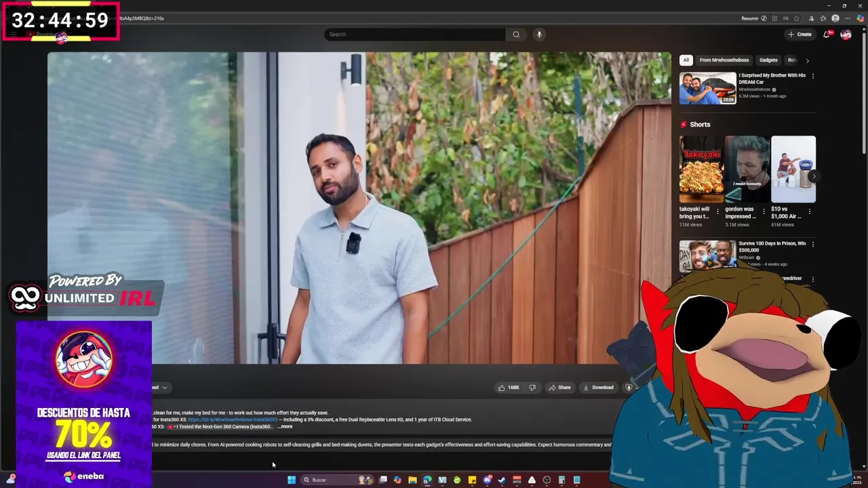Open options for gordon was impressed short
Viewport: 868px width, 488px height.
[764, 211]
